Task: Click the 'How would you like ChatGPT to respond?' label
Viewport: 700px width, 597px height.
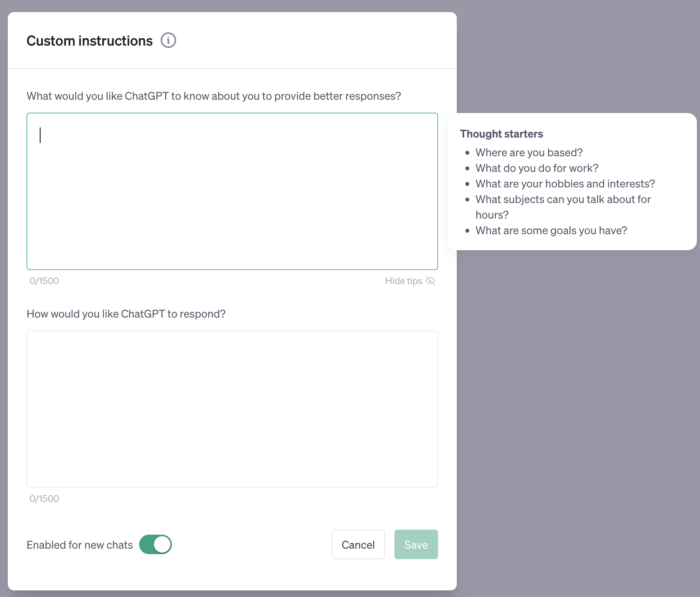Action: tap(126, 314)
